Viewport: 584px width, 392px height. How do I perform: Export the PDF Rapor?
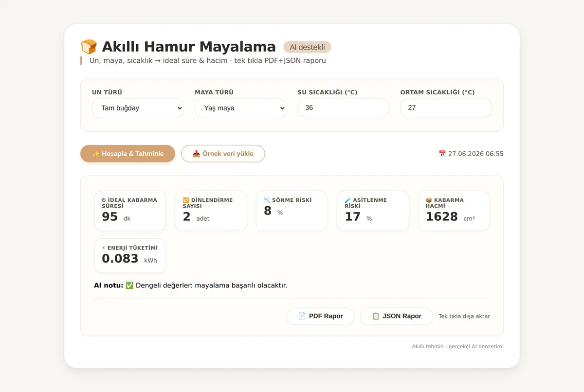[x=320, y=316]
